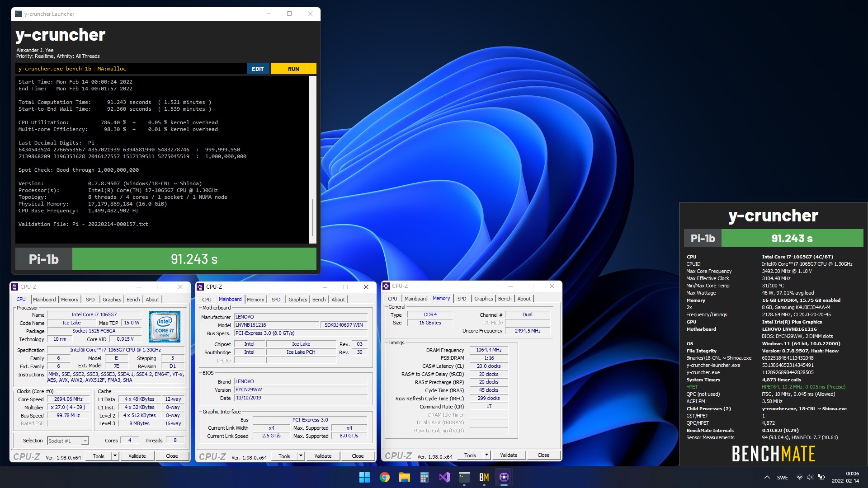Open Bench tab in CPU-Z Memory window
Screen dimensions: 868x488
(505, 299)
